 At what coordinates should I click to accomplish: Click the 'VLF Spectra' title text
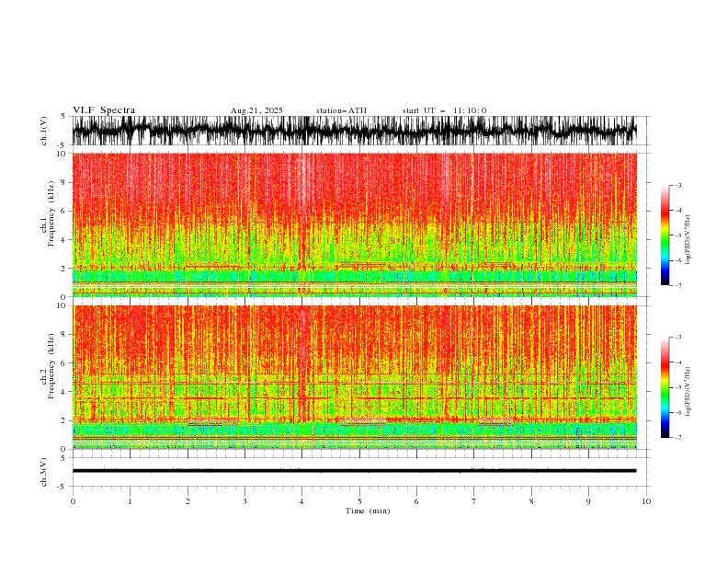104,110
